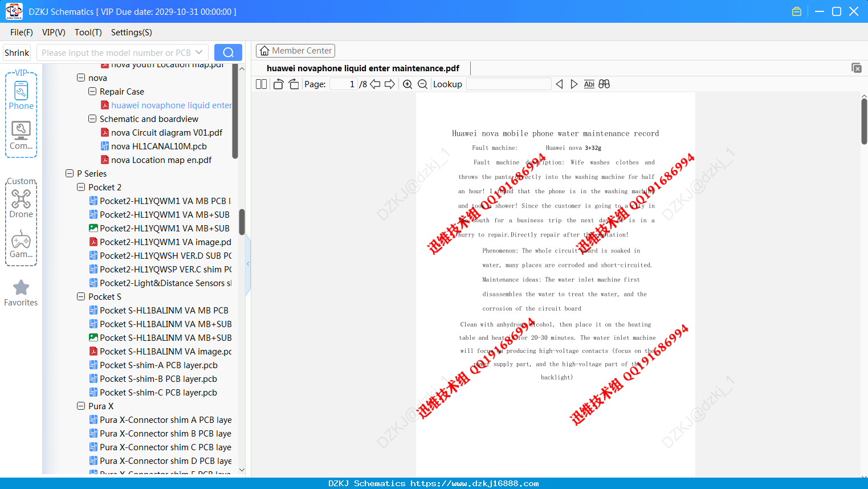Find the next lookup match
This screenshot has width=868, height=489.
(574, 84)
